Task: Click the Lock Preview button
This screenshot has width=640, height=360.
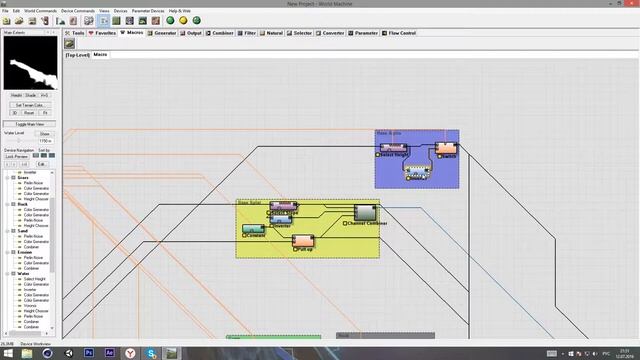Action: coord(16,157)
